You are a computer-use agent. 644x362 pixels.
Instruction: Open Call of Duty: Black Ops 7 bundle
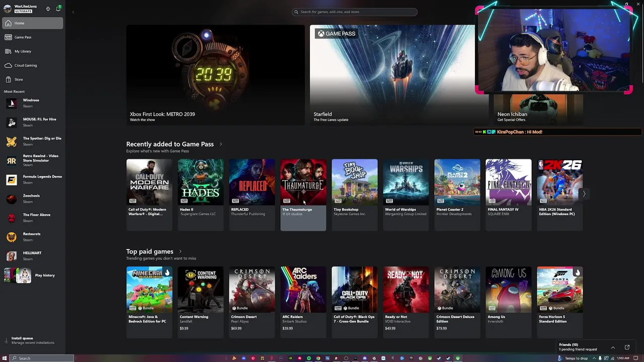(354, 302)
